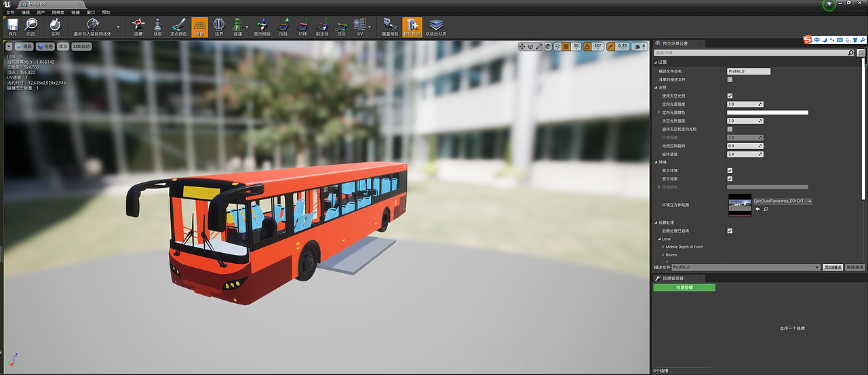Toggle the 显示枢轴 (Show Pivot) icon

262,27
